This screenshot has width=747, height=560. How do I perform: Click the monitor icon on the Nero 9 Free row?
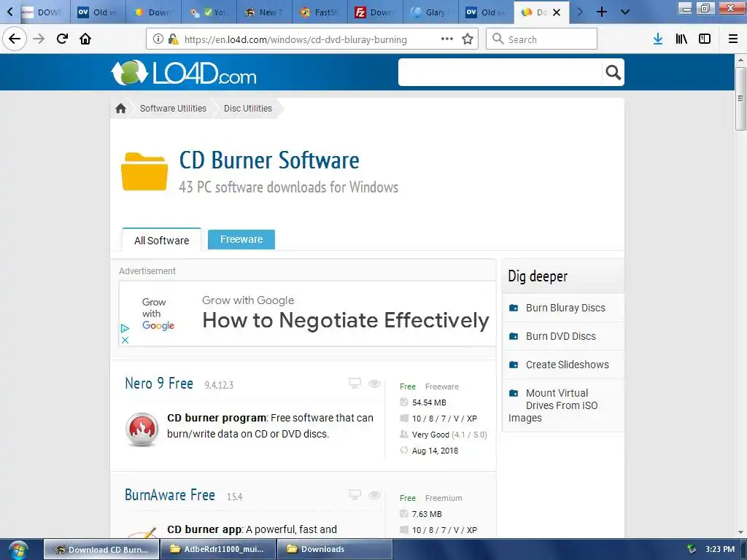pyautogui.click(x=355, y=384)
